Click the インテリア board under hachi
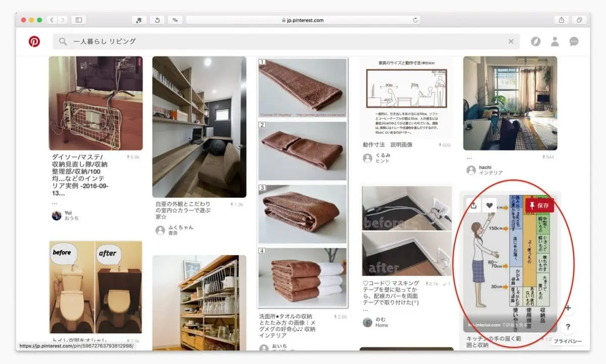 [491, 173]
